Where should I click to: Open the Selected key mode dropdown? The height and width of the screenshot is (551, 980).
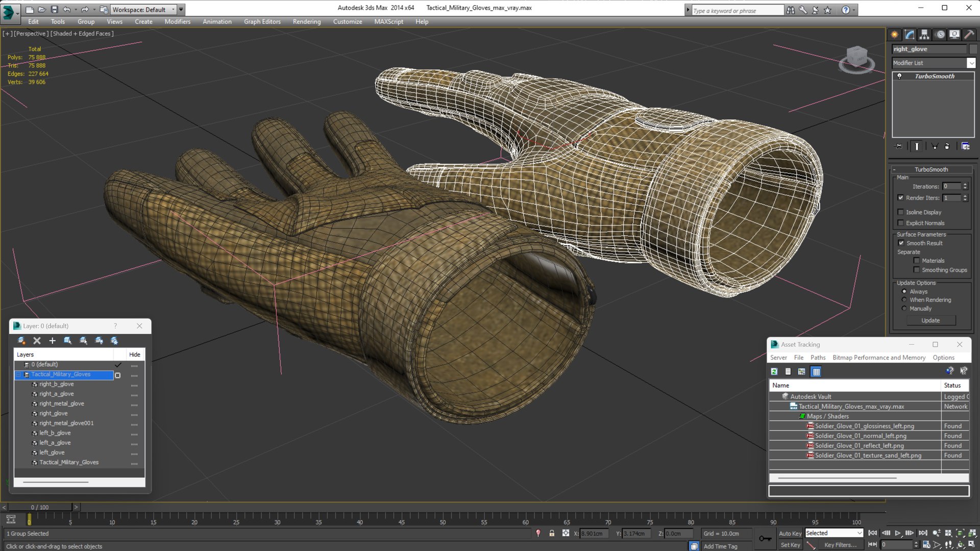pos(834,533)
